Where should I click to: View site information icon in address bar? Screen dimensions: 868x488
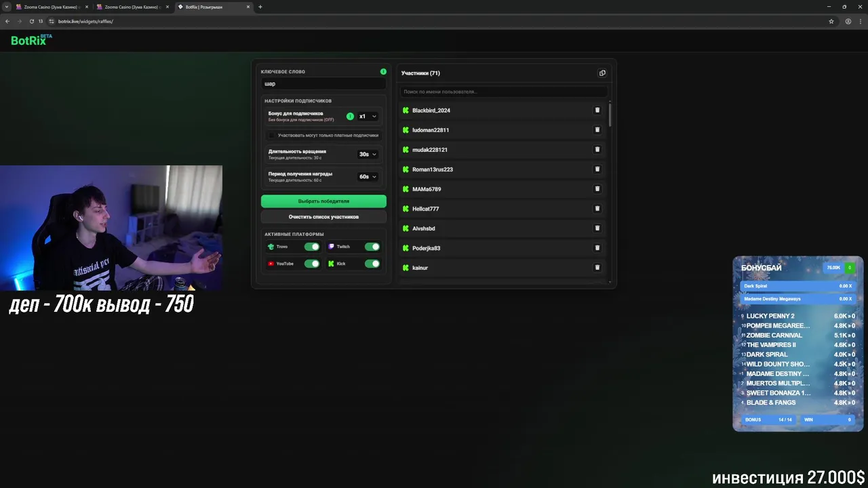[x=52, y=21]
